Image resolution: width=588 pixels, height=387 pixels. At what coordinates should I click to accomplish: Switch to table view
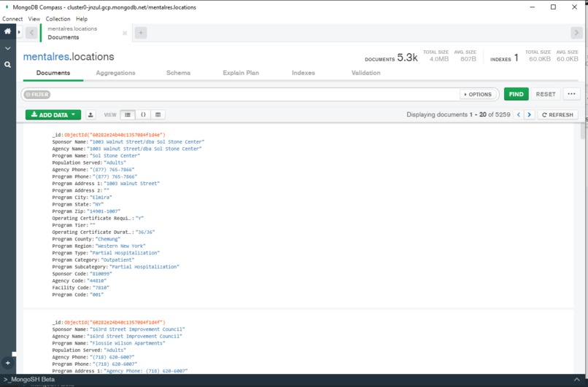click(158, 114)
